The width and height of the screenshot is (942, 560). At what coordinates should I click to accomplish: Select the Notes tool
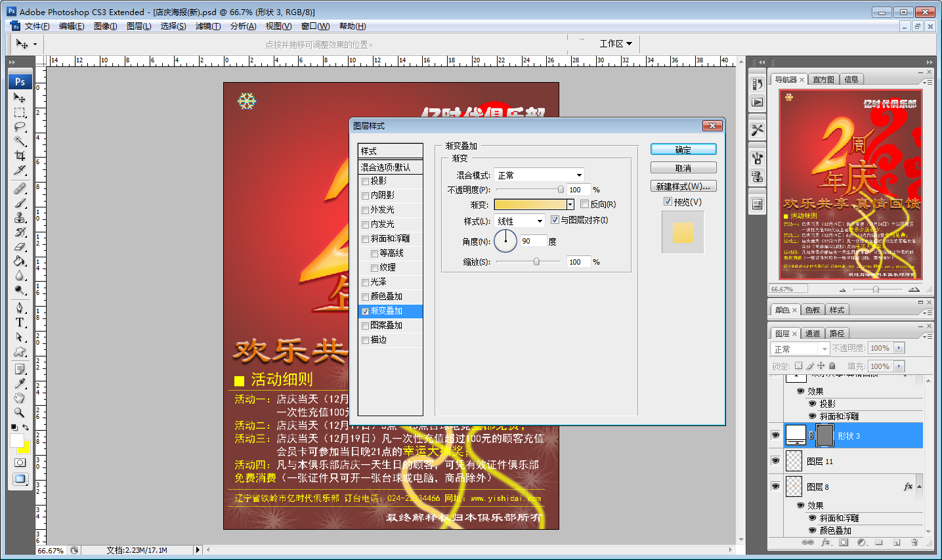tap(20, 370)
